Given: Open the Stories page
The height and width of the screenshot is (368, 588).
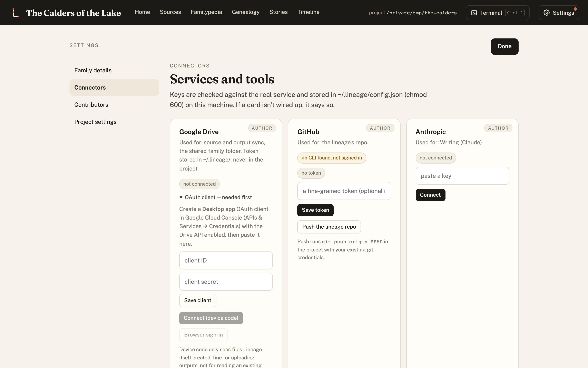Looking at the screenshot, I should pos(278,12).
